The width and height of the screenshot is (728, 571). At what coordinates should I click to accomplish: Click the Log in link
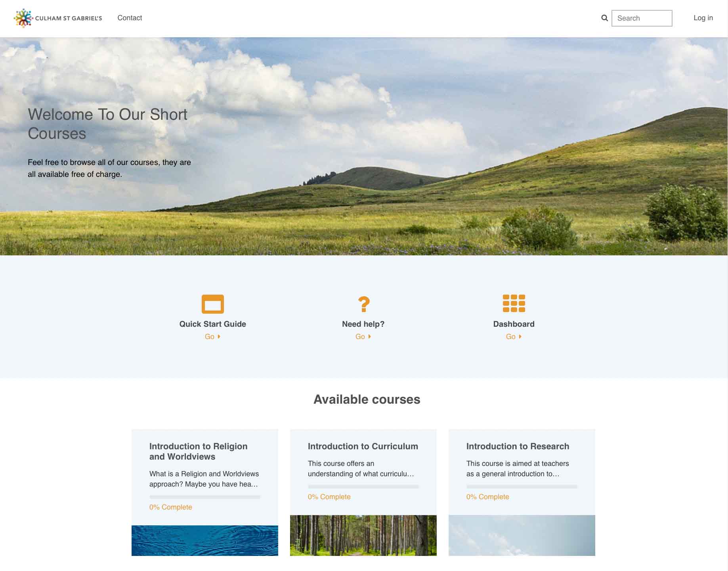pos(703,18)
